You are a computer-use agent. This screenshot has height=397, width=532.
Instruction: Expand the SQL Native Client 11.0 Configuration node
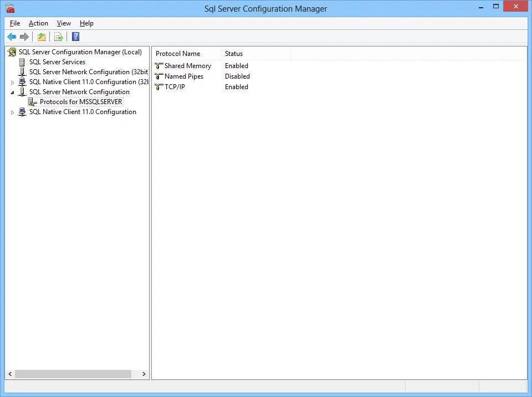pos(13,112)
